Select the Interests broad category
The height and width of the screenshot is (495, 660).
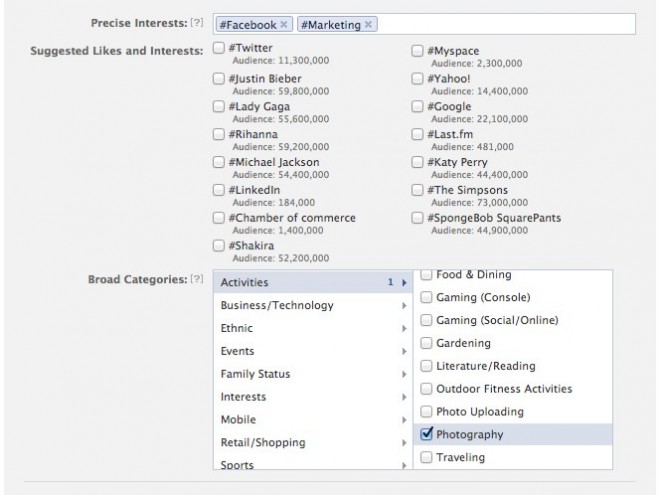pos(313,397)
